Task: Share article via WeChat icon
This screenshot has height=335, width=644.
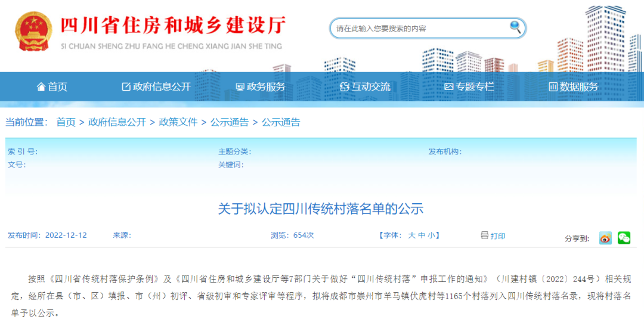Action: [x=624, y=238]
